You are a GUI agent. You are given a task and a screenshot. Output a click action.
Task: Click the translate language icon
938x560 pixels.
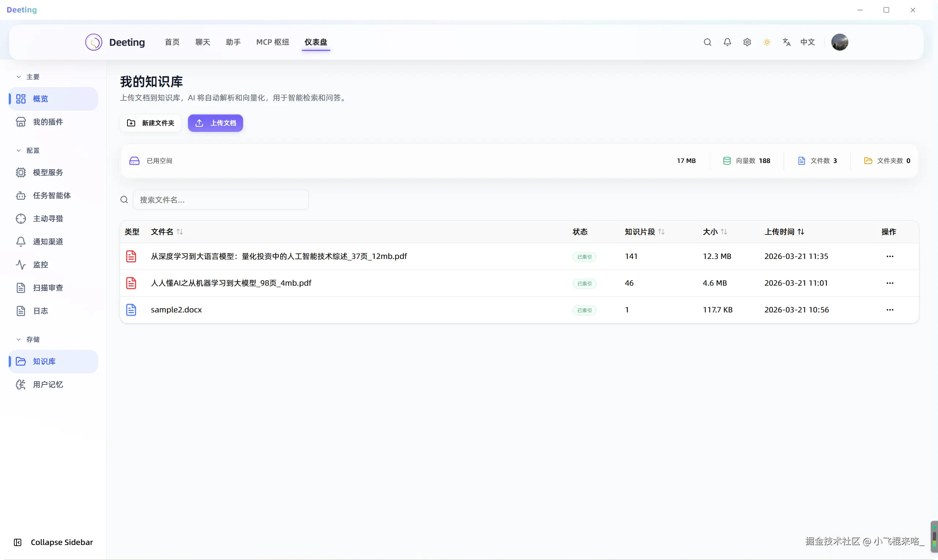[x=786, y=42]
